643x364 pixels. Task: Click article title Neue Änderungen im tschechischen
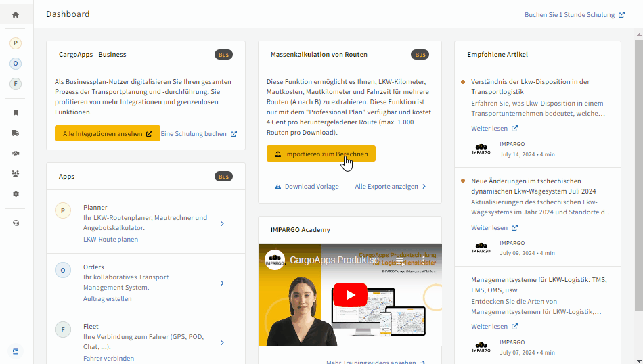coord(533,186)
